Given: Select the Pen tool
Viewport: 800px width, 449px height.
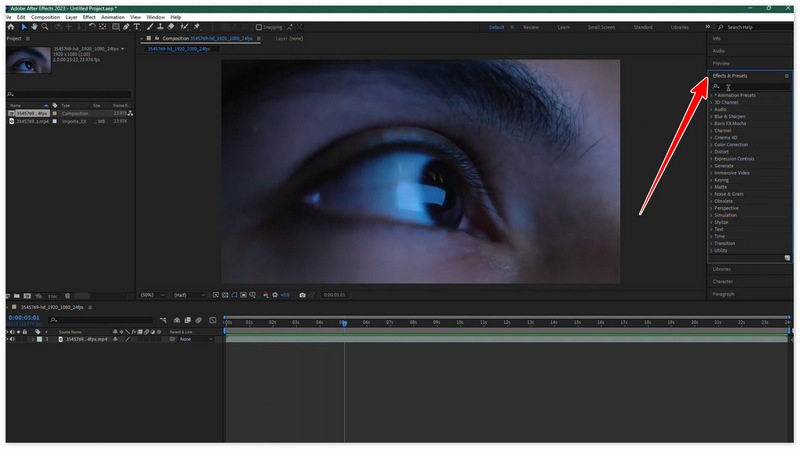Looking at the screenshot, I should (126, 27).
